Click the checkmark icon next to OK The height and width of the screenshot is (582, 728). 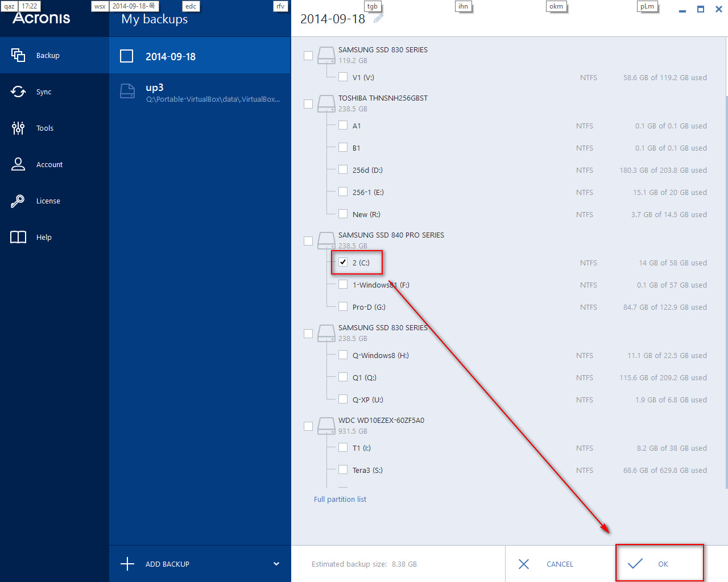point(635,563)
